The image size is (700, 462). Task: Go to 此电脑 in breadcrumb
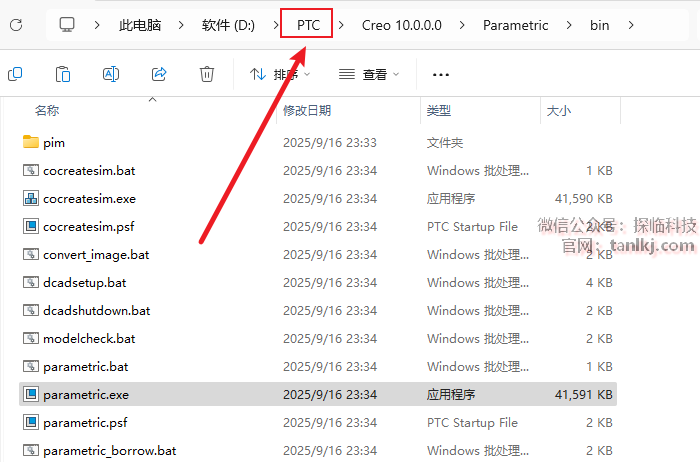[x=140, y=25]
